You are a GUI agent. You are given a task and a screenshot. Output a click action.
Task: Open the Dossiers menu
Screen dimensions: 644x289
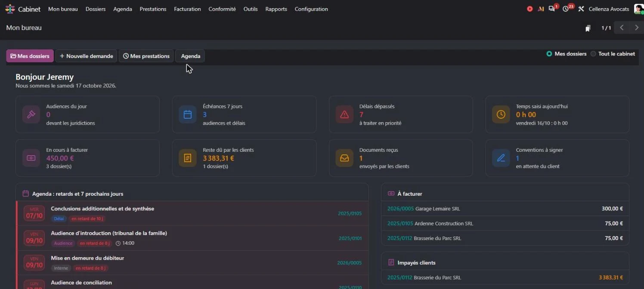(96, 9)
